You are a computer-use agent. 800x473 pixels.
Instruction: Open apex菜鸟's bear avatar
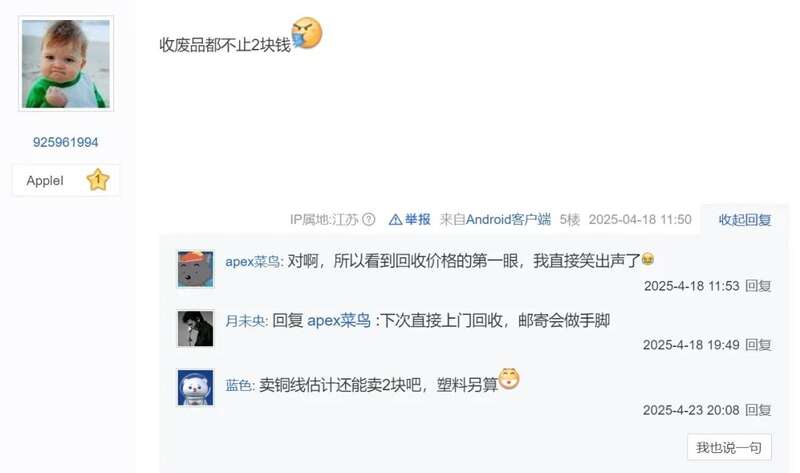click(195, 269)
